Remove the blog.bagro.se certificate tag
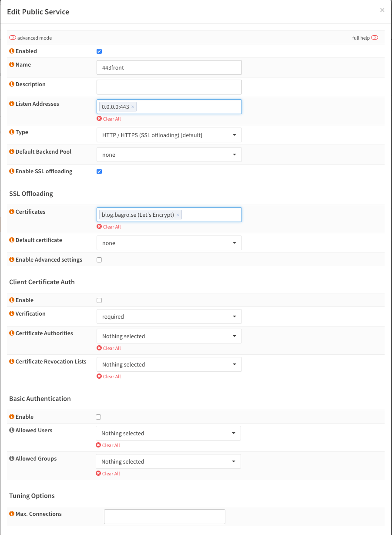The width and height of the screenshot is (392, 535). [x=178, y=215]
